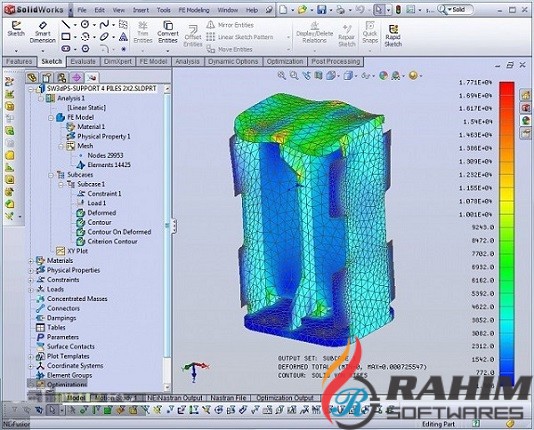Viewport: 534px width, 430px height.
Task: Click the Save icon in title toolbar
Action: pos(321,10)
